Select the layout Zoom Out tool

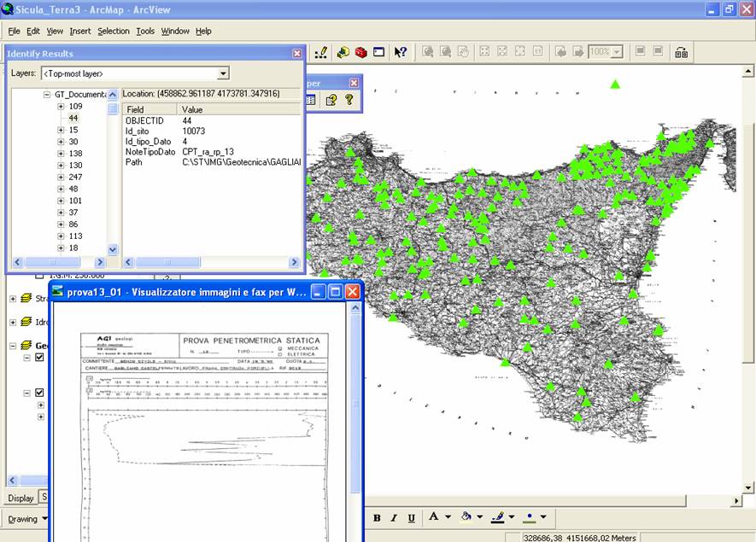coord(446,51)
